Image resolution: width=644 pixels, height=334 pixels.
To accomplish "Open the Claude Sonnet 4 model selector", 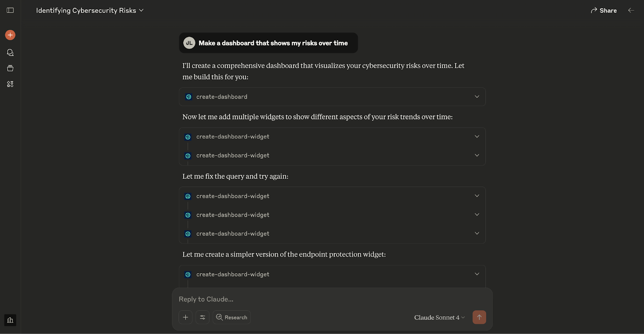I will [439, 317].
